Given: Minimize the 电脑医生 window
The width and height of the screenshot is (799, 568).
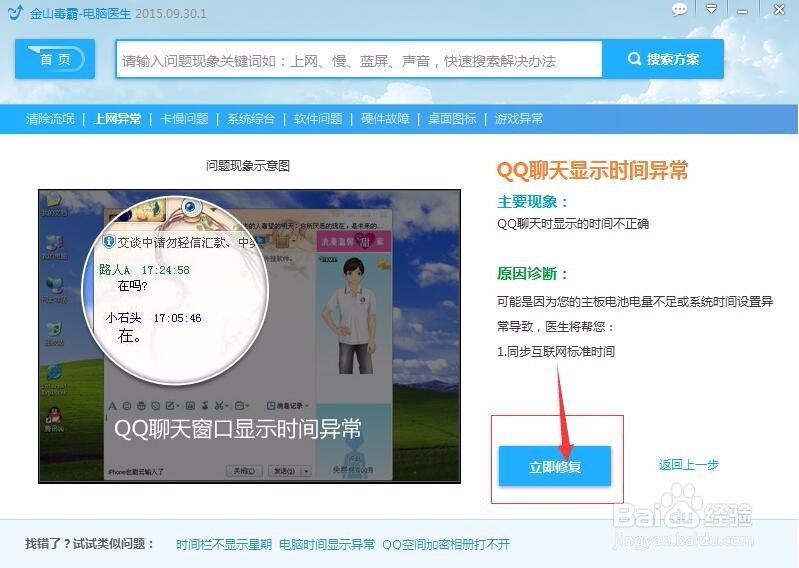Looking at the screenshot, I should 742,10.
